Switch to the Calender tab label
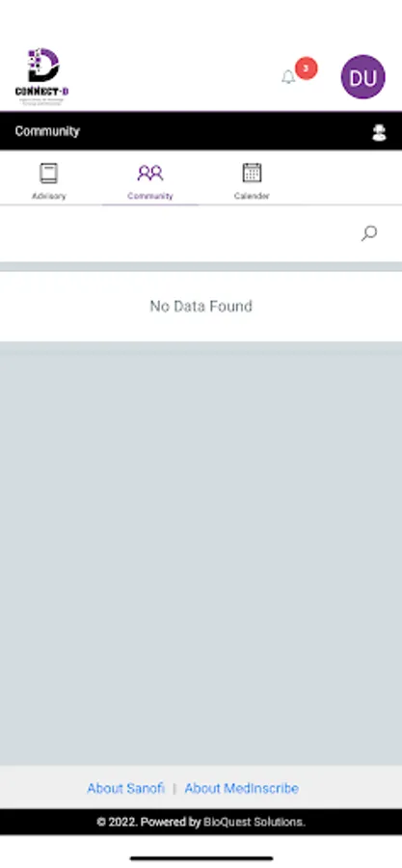 pos(253,196)
